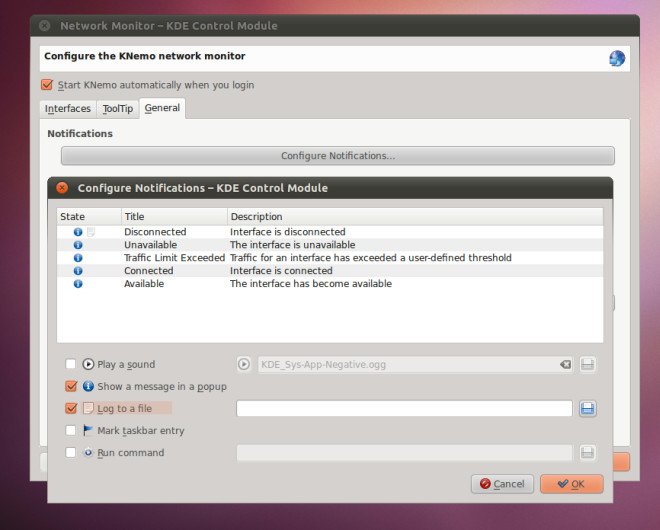Select the Traffic Limit Exceeded title

174,258
